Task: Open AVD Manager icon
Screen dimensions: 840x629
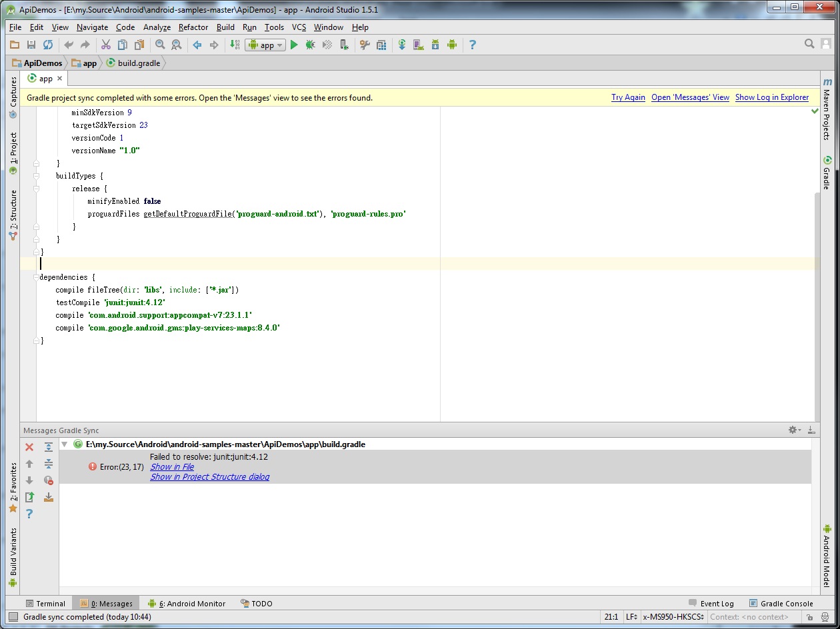Action: tap(418, 45)
